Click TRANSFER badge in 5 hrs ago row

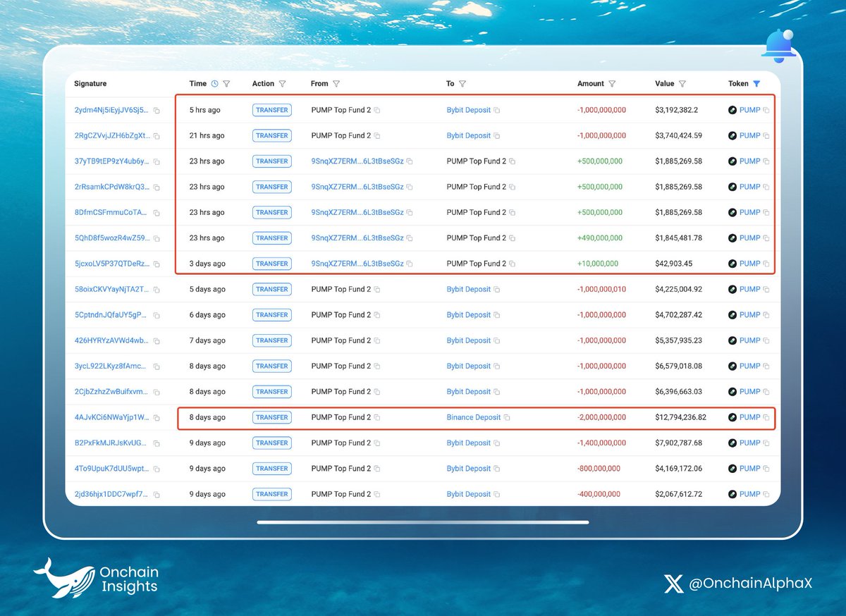(272, 110)
